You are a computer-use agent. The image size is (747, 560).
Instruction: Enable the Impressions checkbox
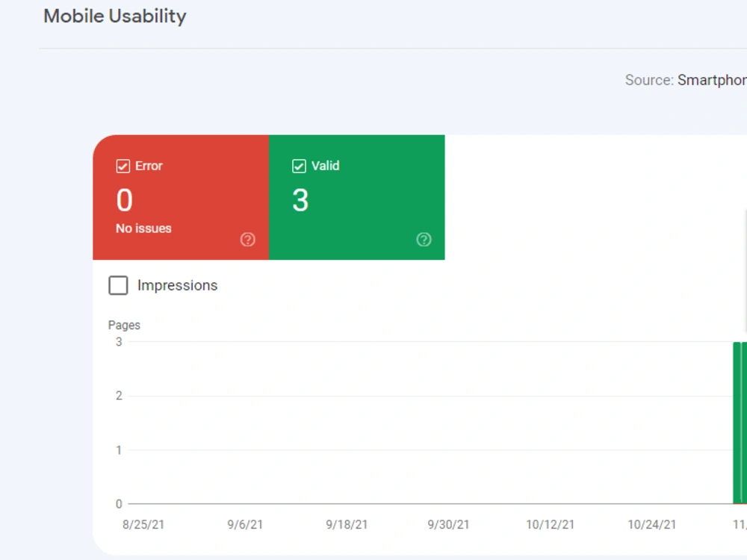(x=118, y=285)
